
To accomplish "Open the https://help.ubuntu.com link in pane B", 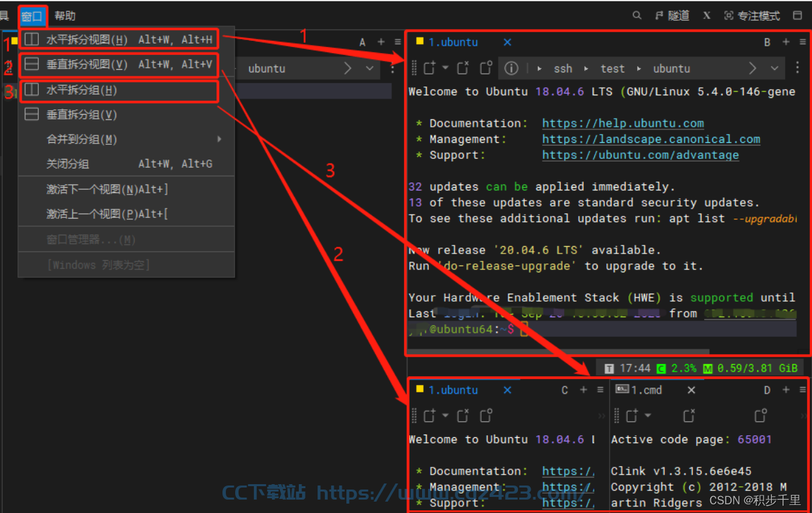I will pyautogui.click(x=623, y=123).
